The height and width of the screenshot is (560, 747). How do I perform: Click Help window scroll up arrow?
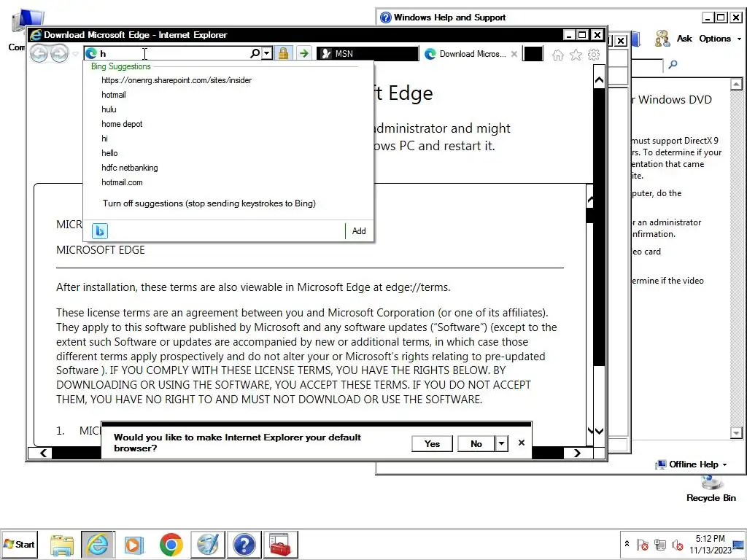point(736,85)
